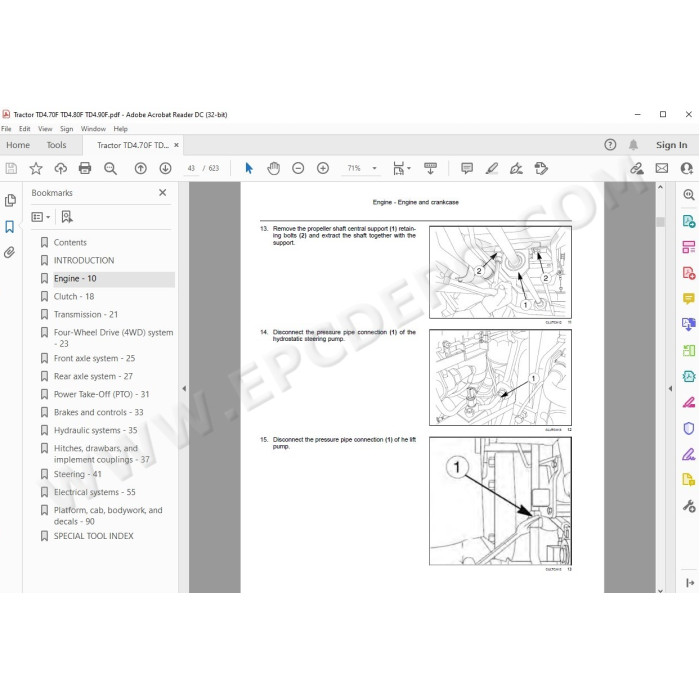Open the File menu
The image size is (700, 700).
[x=6, y=129]
